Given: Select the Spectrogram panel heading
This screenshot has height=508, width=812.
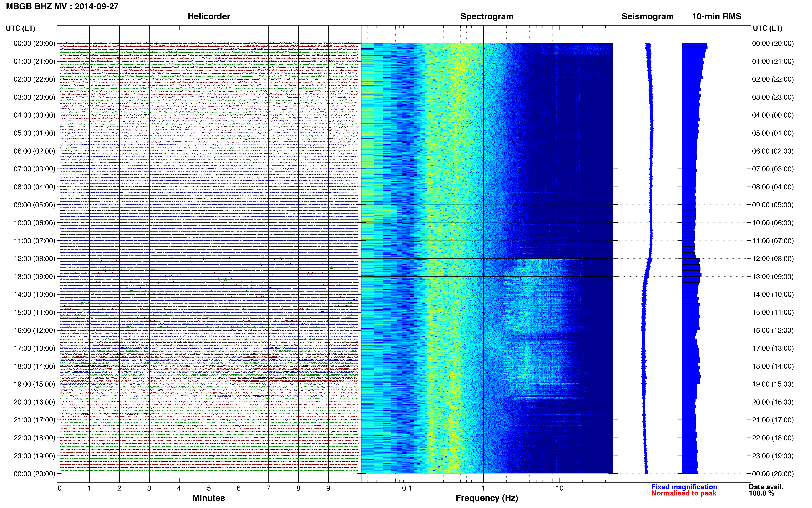Looking at the screenshot, I should point(487,16).
